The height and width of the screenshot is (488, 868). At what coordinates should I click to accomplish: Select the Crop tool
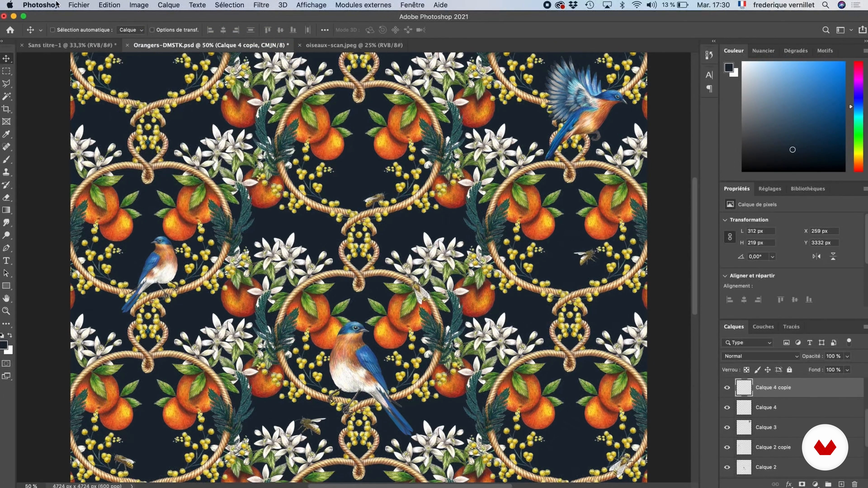6,109
